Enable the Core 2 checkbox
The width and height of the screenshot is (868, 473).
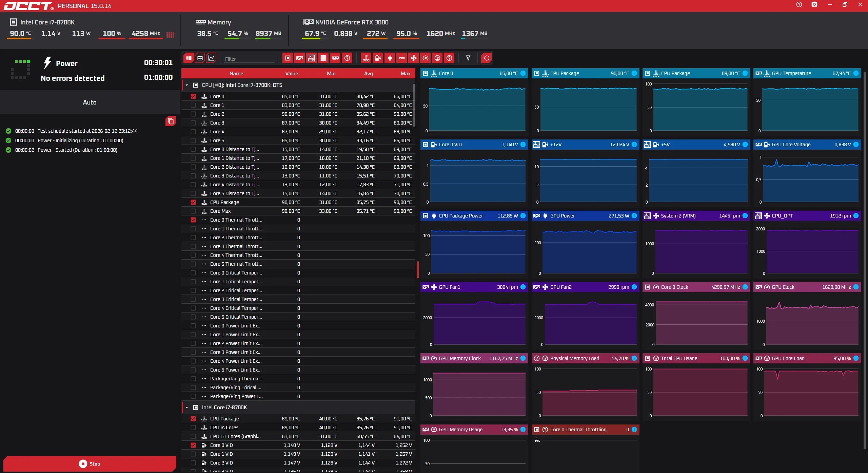[193, 114]
